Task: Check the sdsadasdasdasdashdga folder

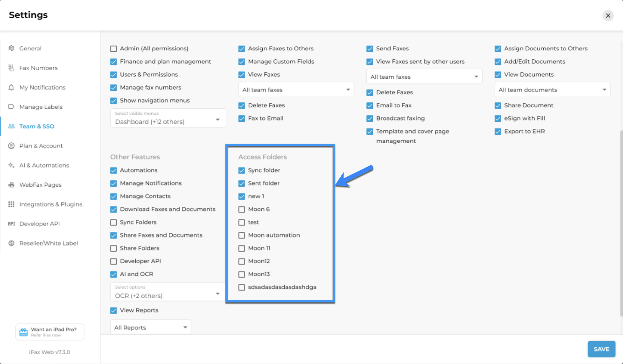Action: pos(242,287)
